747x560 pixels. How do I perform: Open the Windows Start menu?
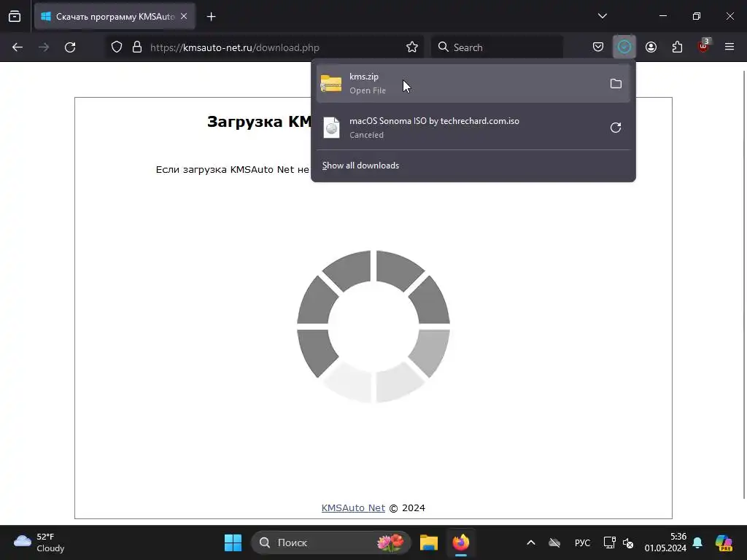pyautogui.click(x=233, y=542)
